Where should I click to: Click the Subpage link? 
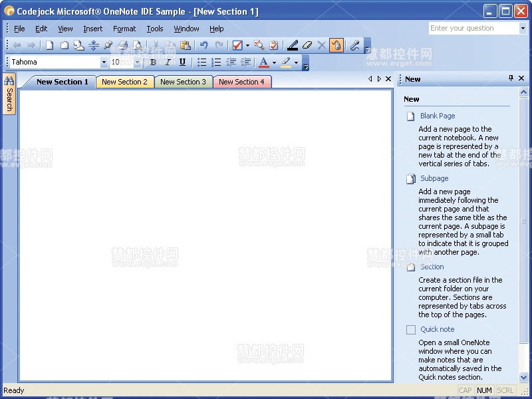[434, 178]
